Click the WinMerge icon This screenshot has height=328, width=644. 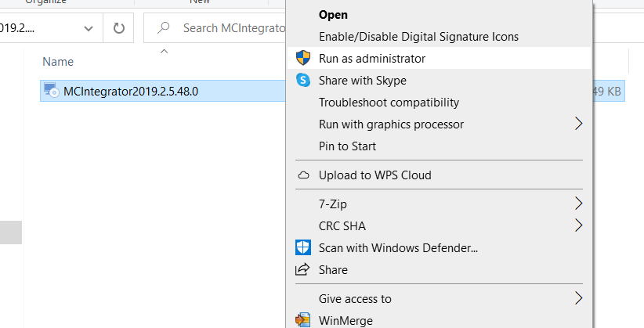point(302,320)
